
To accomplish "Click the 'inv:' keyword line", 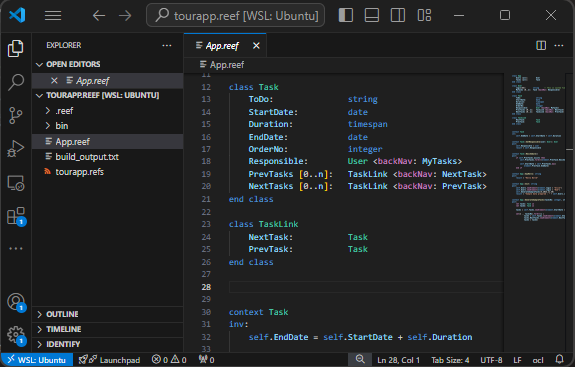I will coord(239,324).
